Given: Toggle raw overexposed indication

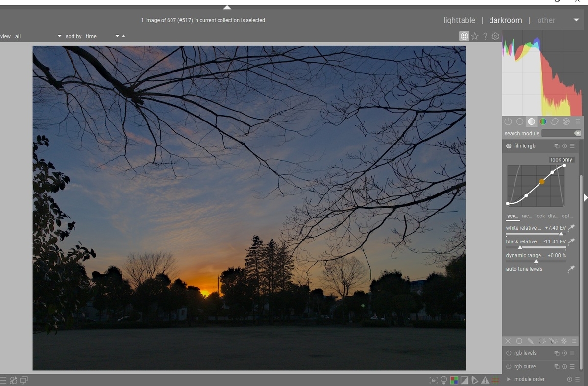Looking at the screenshot, I should coord(454,380).
